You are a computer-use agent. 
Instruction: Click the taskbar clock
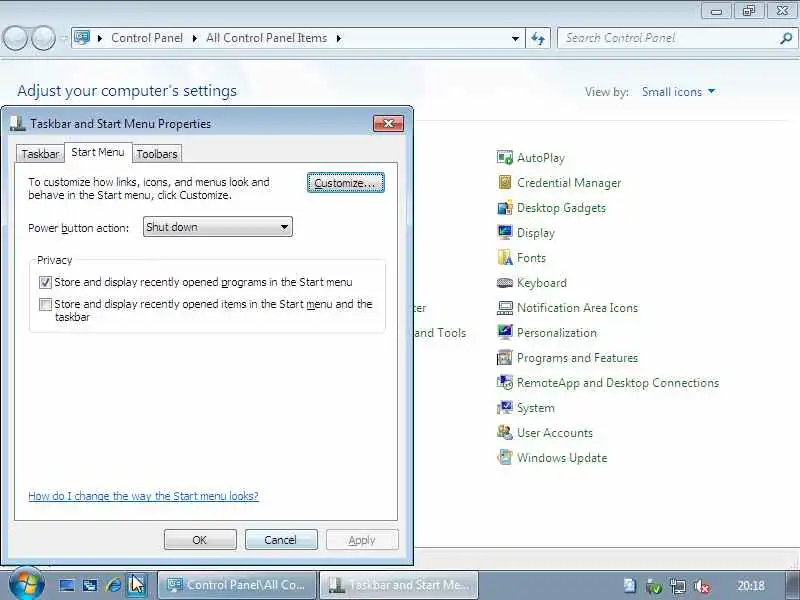(x=751, y=586)
